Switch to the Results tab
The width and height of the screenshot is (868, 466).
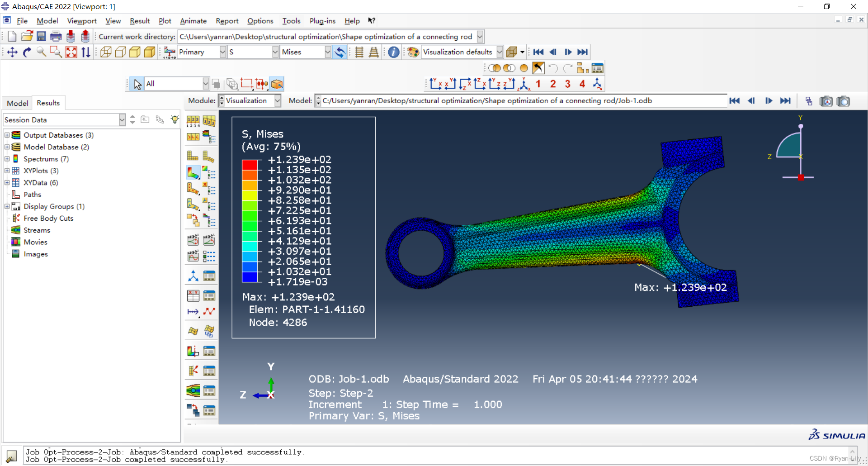(48, 103)
